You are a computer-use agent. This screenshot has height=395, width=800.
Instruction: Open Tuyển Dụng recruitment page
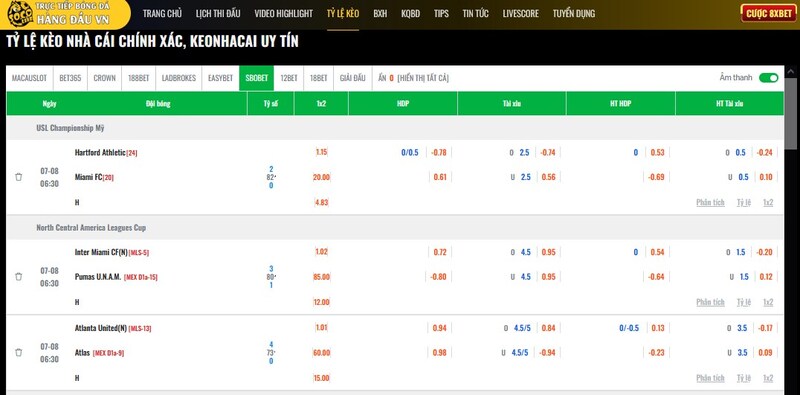coord(573,14)
